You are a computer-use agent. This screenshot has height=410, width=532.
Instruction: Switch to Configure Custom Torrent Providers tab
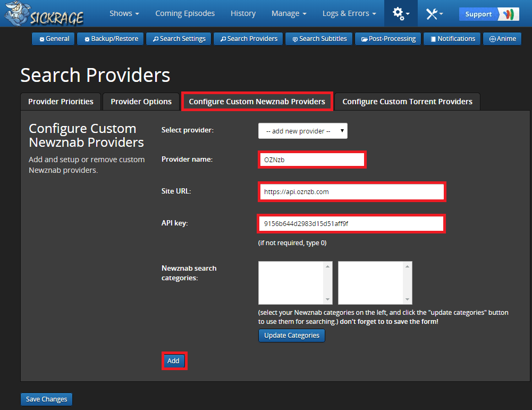click(407, 102)
